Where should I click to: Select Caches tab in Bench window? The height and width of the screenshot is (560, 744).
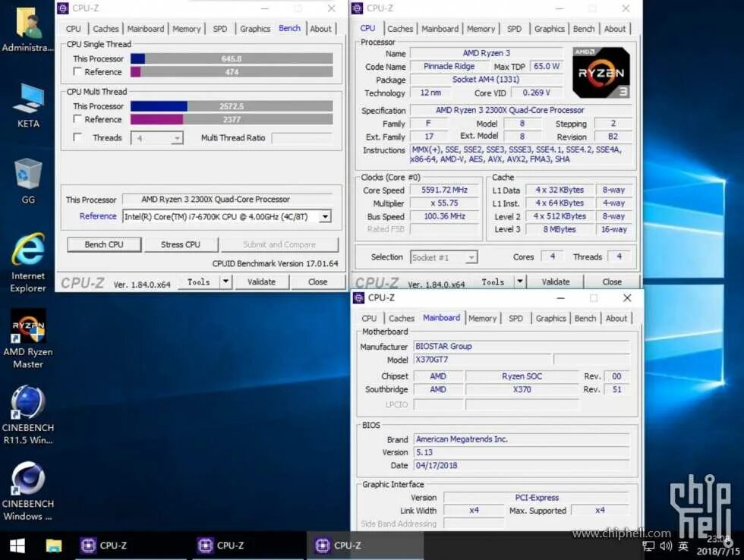pyautogui.click(x=106, y=29)
